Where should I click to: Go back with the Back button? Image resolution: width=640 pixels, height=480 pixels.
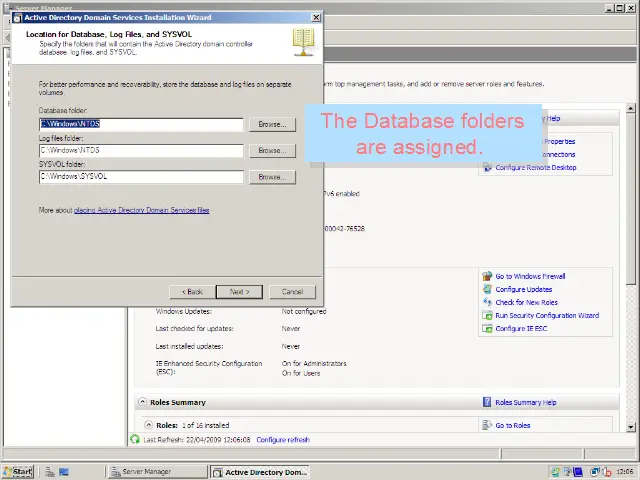pyautogui.click(x=192, y=292)
